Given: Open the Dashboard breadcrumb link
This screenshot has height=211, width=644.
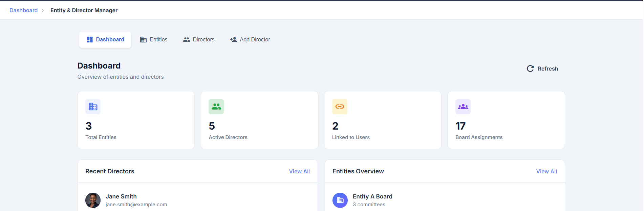Looking at the screenshot, I should (x=23, y=10).
